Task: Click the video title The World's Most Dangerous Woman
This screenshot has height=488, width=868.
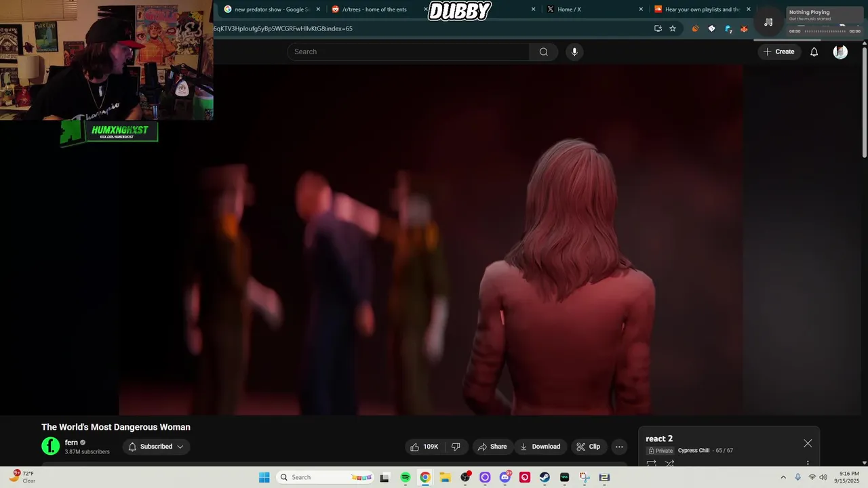Action: (x=116, y=427)
